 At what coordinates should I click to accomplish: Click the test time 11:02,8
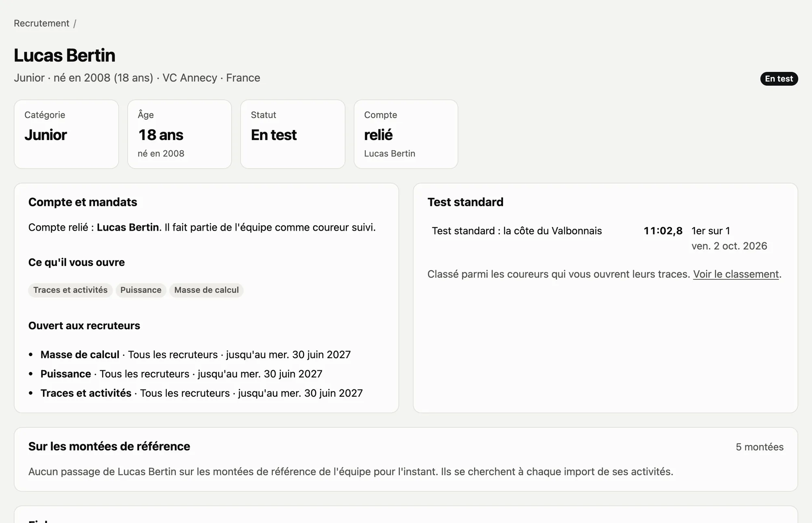click(x=663, y=231)
